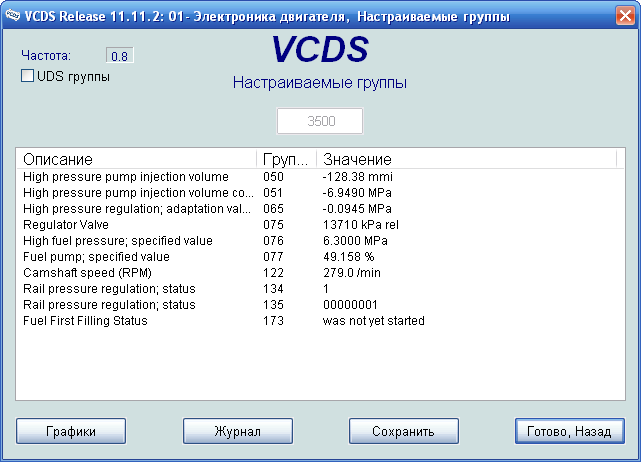Click the VCDS app icon in title bar
The height and width of the screenshot is (462, 641).
click(x=13, y=16)
